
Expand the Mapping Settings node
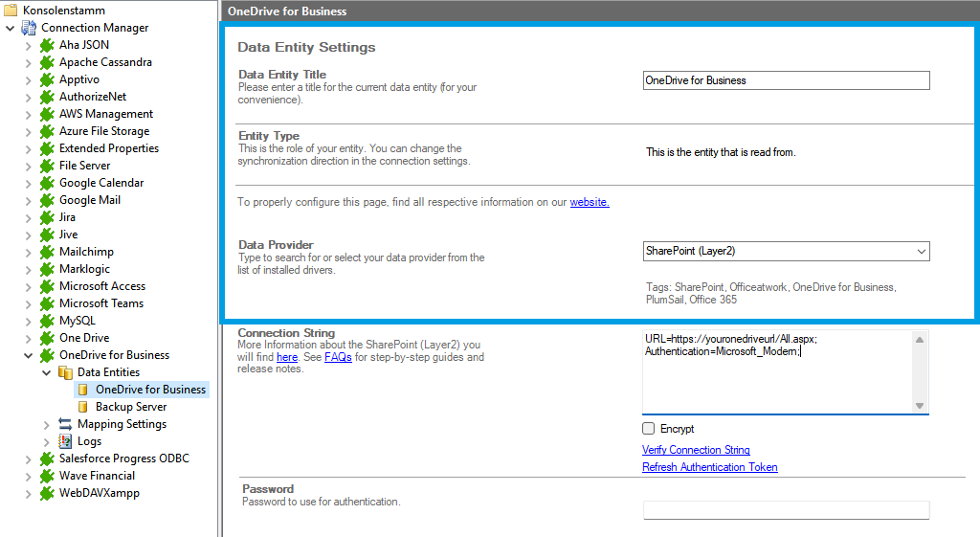46,424
